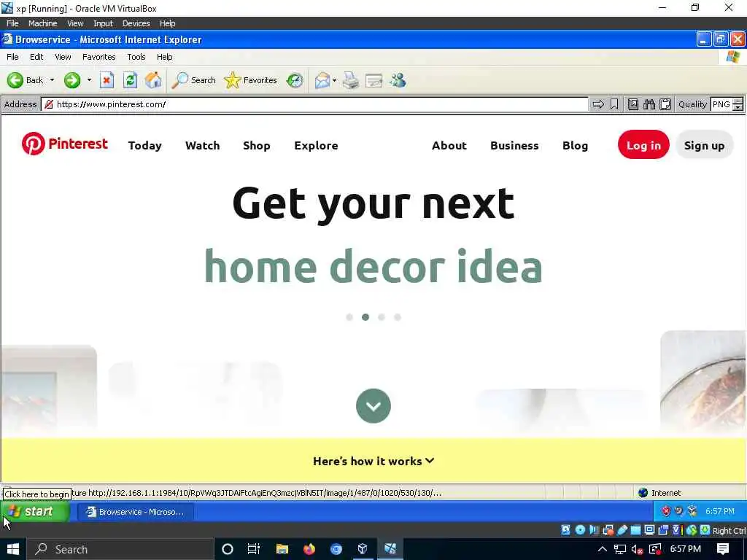Image resolution: width=747 pixels, height=560 pixels.
Task: Click the Pinterest logo
Action: tap(65, 144)
